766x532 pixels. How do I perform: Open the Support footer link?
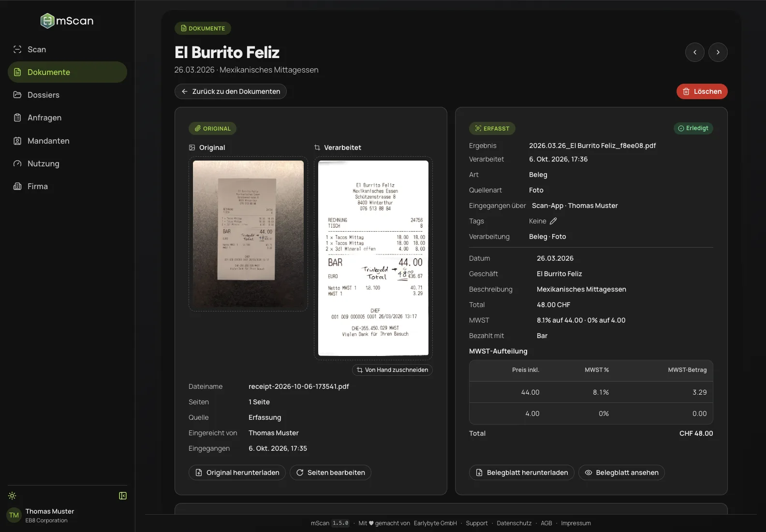[x=477, y=523]
